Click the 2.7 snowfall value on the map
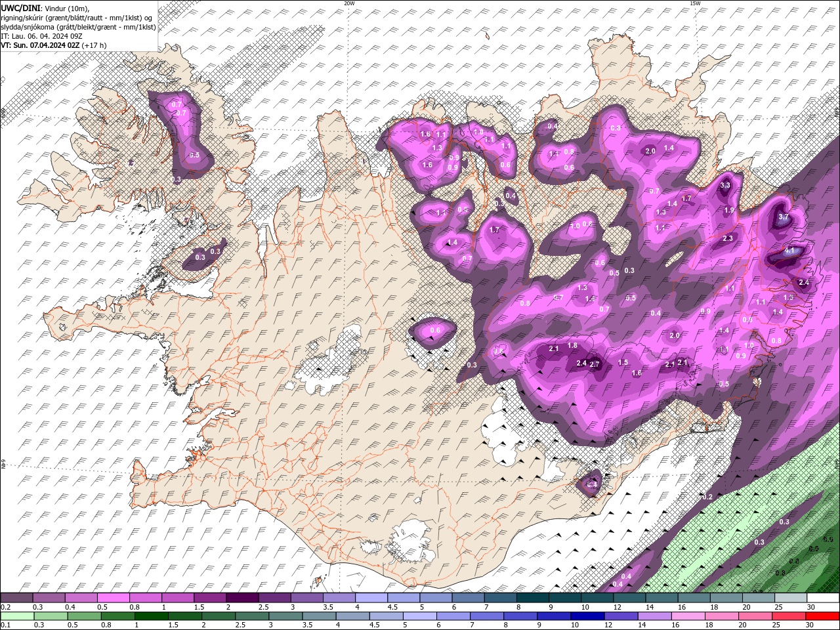The image size is (840, 630). click(x=595, y=364)
